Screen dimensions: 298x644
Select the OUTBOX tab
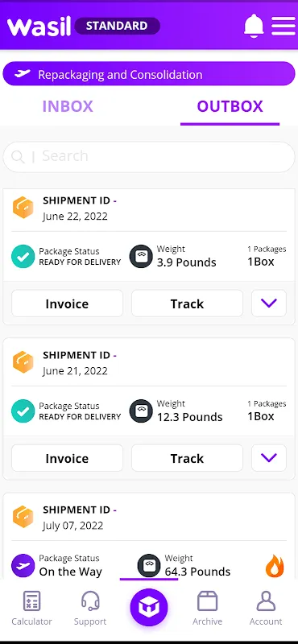click(230, 106)
